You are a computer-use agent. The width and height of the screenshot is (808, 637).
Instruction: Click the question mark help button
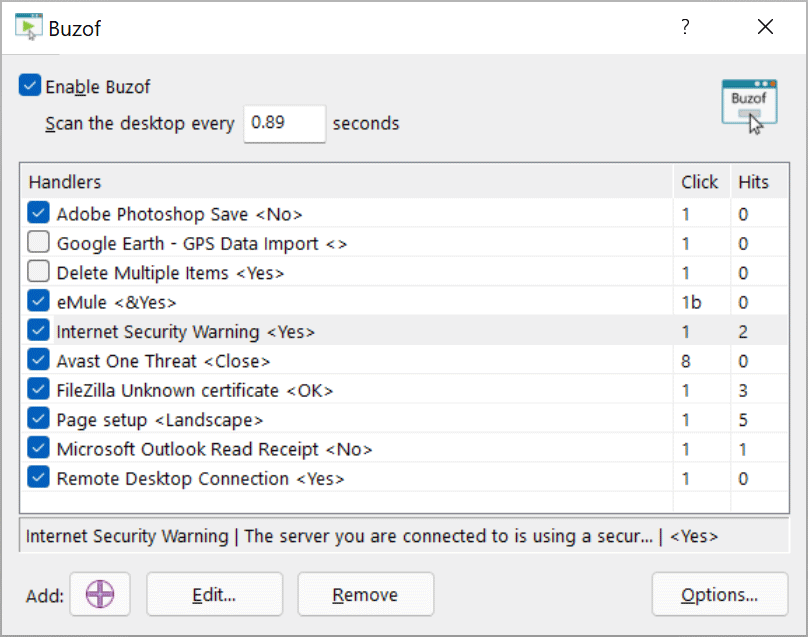coord(685,28)
